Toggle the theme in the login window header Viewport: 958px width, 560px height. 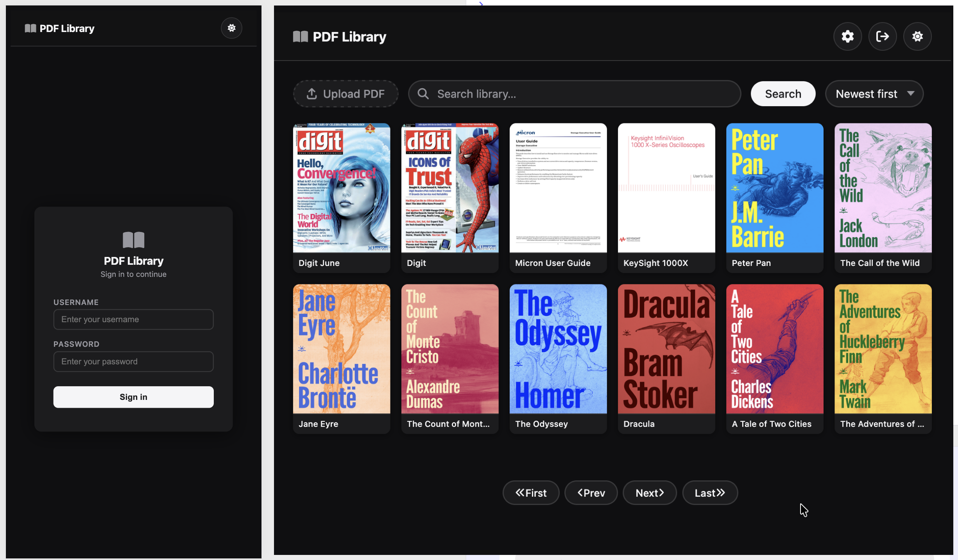231,28
